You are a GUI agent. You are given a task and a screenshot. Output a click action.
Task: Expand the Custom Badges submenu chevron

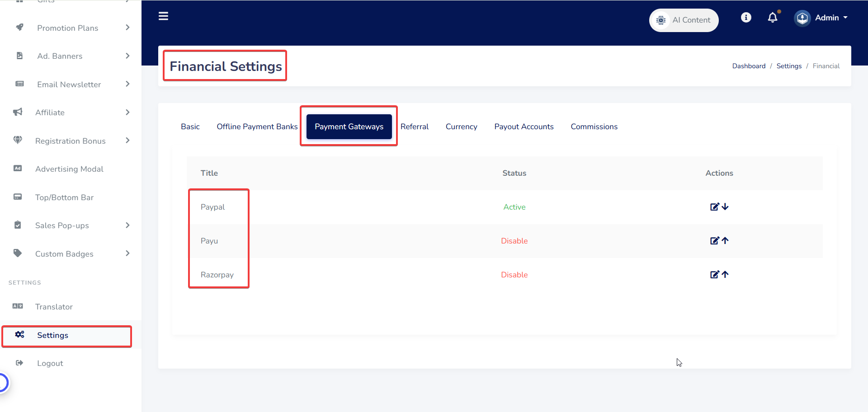tap(127, 253)
